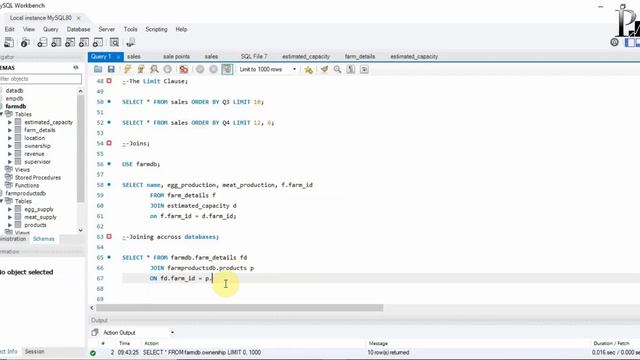Toggle stop-on-error execution mode
Screen dimensions: 640x360
coord(184,69)
